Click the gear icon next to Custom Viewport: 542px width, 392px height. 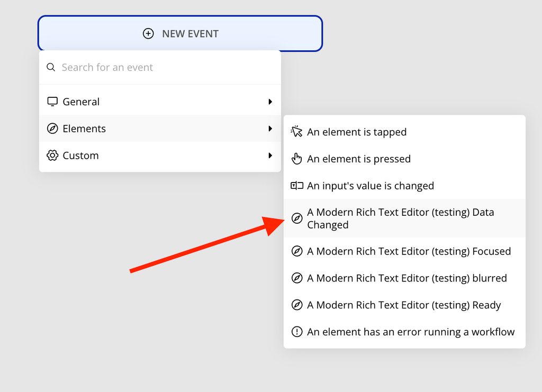pos(52,156)
